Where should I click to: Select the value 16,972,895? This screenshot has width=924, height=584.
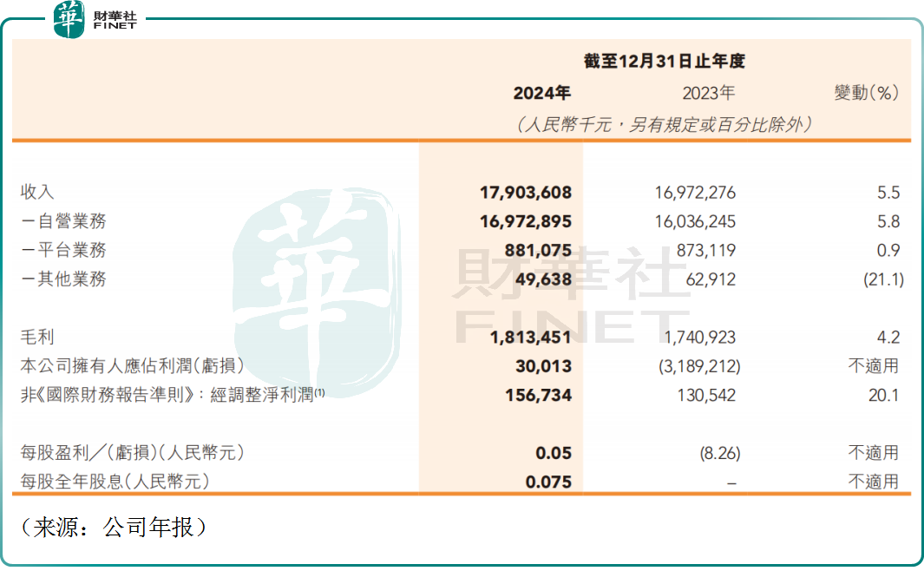(526, 221)
